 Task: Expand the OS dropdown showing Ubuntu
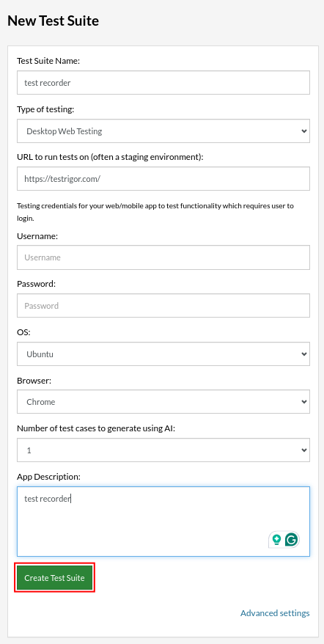point(163,354)
